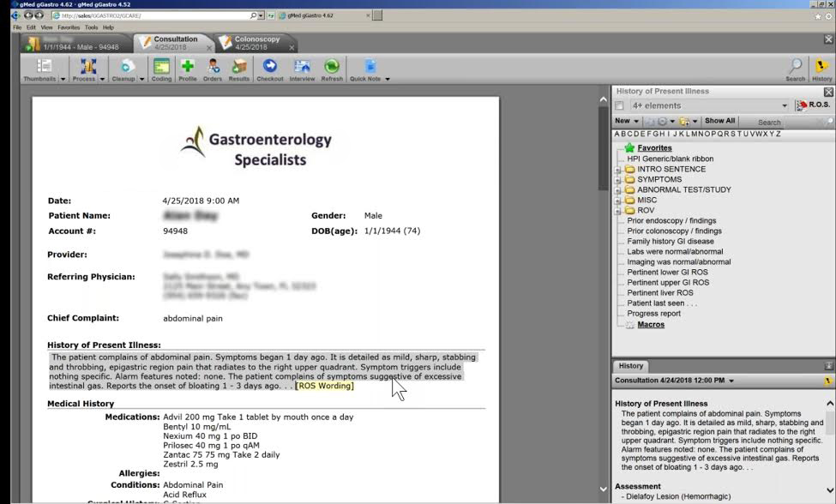Click the gear icon in HPI panel toolbar
The width and height of the screenshot is (836, 504).
662,122
